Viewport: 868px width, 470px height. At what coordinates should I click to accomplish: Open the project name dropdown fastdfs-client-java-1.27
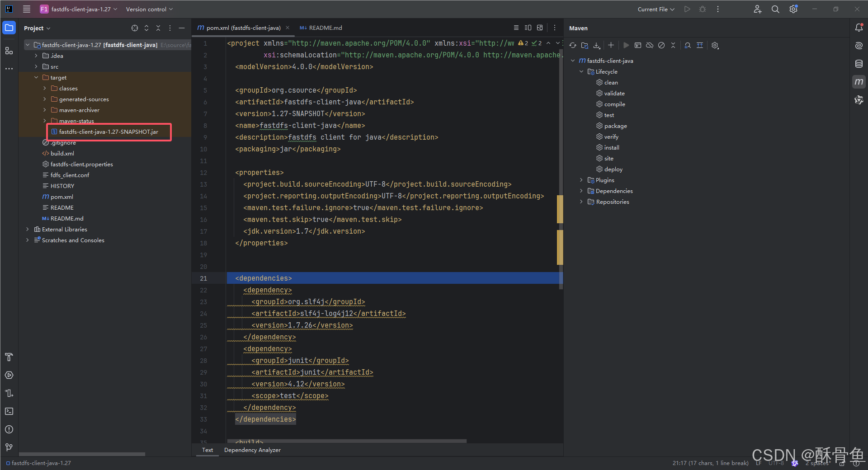79,9
